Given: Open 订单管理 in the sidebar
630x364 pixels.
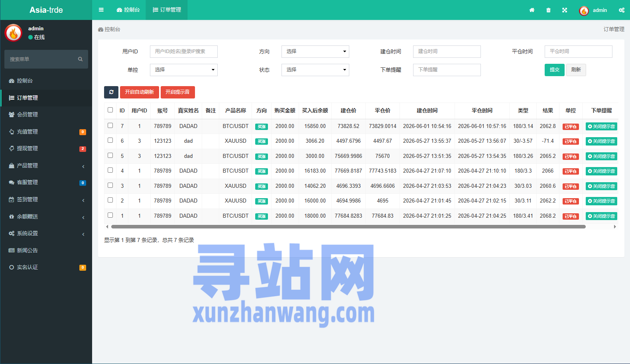Looking at the screenshot, I should [46, 98].
